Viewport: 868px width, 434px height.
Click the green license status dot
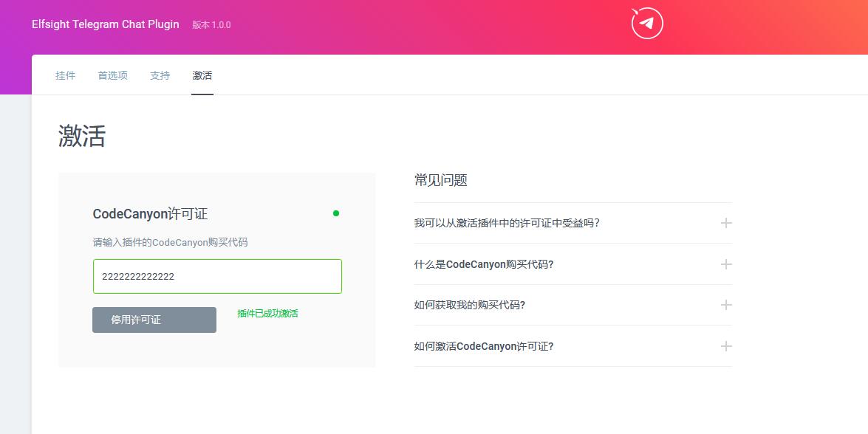pos(336,214)
